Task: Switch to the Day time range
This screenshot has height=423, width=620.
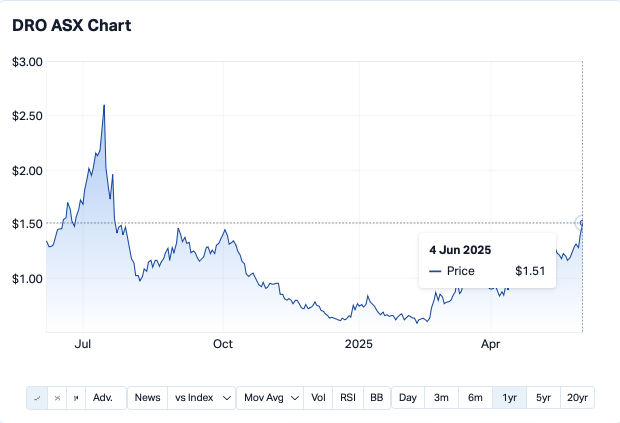Action: click(x=408, y=398)
